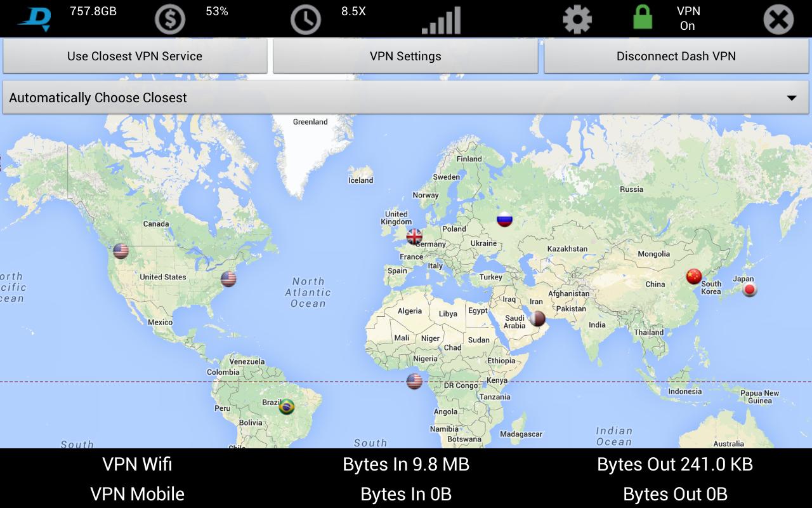Viewport: 812px width, 508px height.
Task: Select the Qatar flag marker near Saudi Arabia
Action: (537, 318)
